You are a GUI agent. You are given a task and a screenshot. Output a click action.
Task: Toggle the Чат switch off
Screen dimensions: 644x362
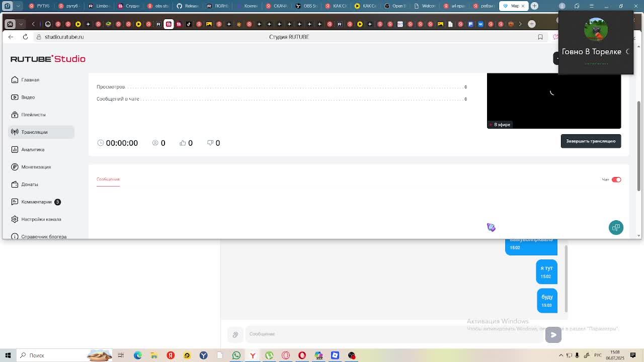point(616,179)
